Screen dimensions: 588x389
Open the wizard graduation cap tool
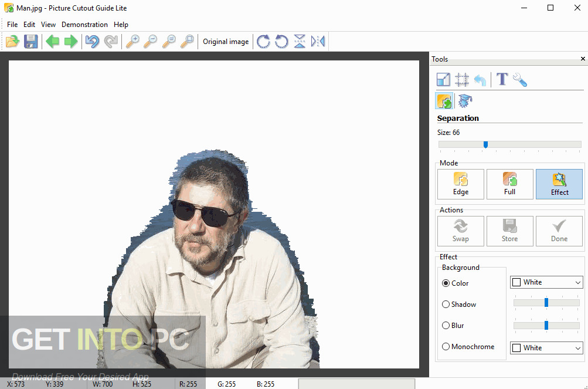(465, 101)
